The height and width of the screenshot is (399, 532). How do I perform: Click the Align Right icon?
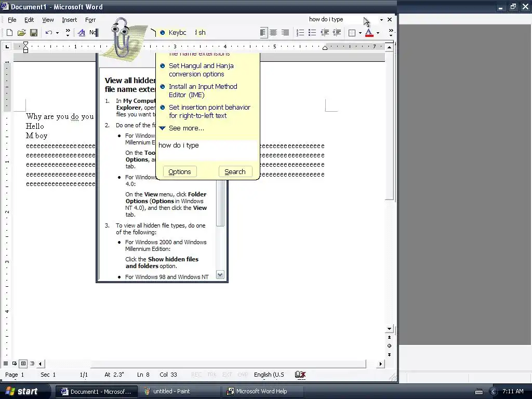pyautogui.click(x=285, y=33)
